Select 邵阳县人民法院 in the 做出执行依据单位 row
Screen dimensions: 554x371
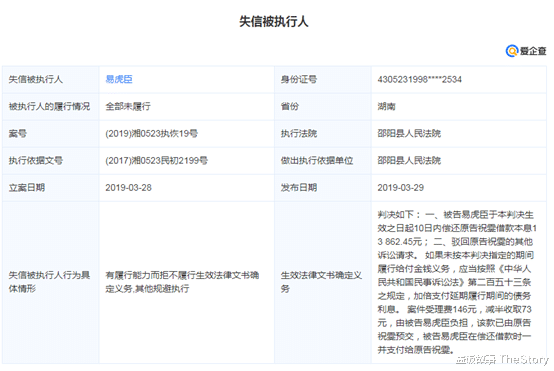click(x=409, y=161)
